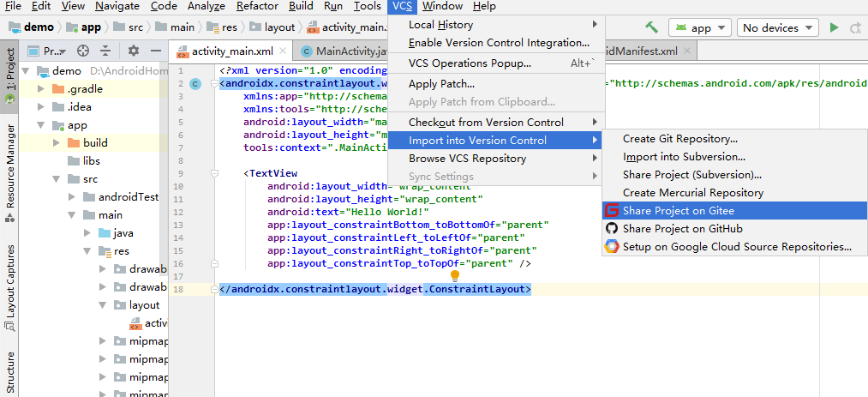This screenshot has width=868, height=397.
Task: Choose Import into Subversion
Action: coord(734,157)
